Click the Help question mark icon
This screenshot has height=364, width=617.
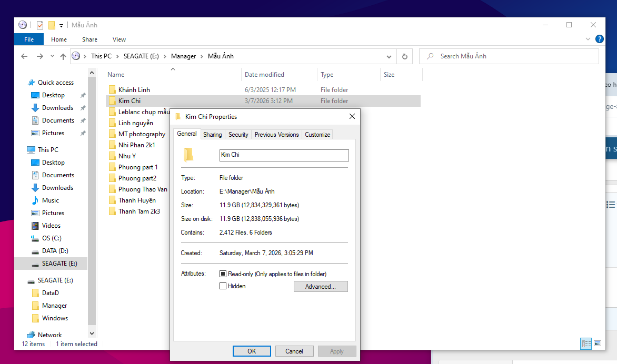click(599, 39)
